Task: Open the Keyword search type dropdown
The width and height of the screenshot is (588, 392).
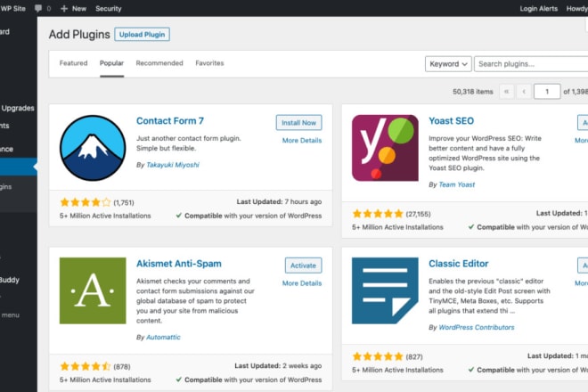Action: (448, 64)
